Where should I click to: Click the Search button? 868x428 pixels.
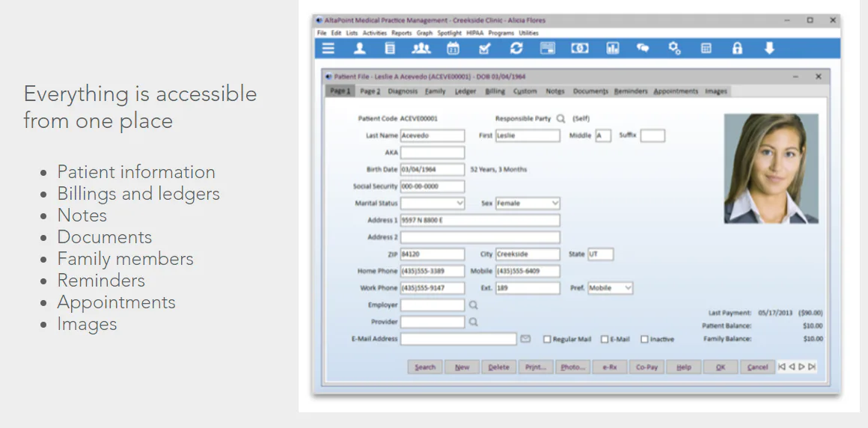tap(425, 367)
